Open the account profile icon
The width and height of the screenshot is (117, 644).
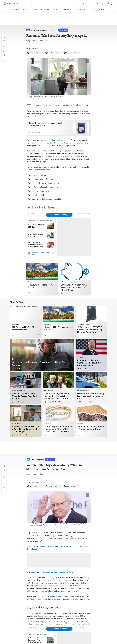pyautogui.click(x=97, y=3)
